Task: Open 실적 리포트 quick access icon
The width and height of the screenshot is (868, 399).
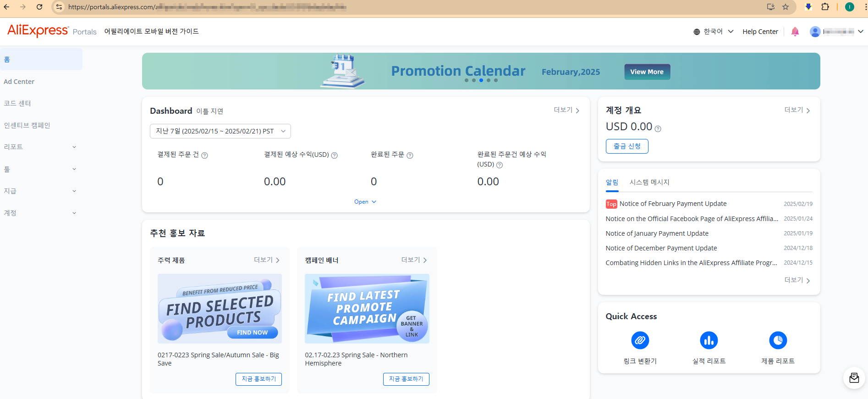Action: (x=709, y=340)
